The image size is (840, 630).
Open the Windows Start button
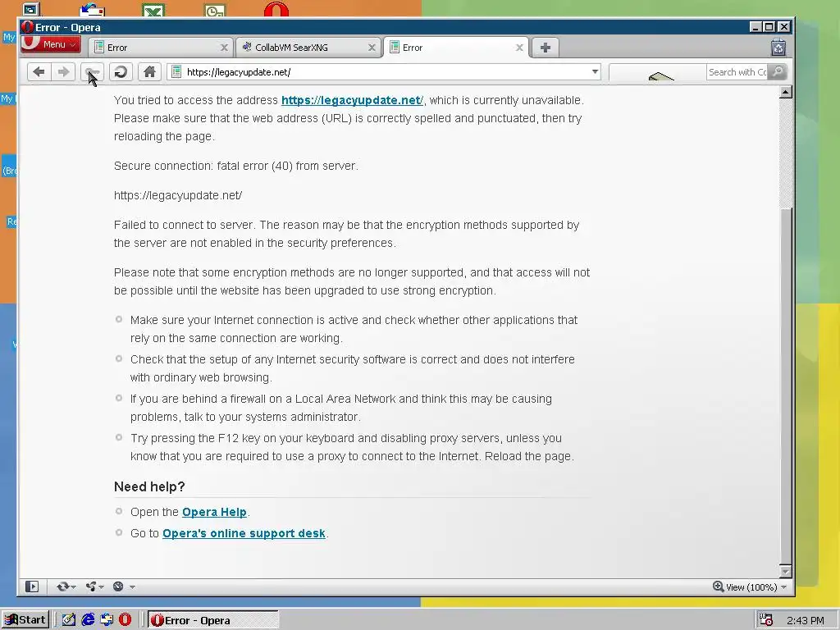pyautogui.click(x=25, y=620)
